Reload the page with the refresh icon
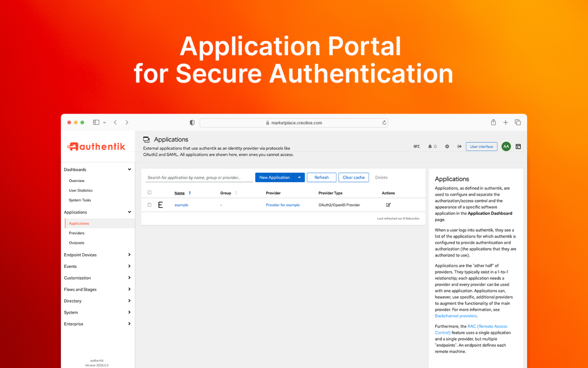 click(x=384, y=123)
